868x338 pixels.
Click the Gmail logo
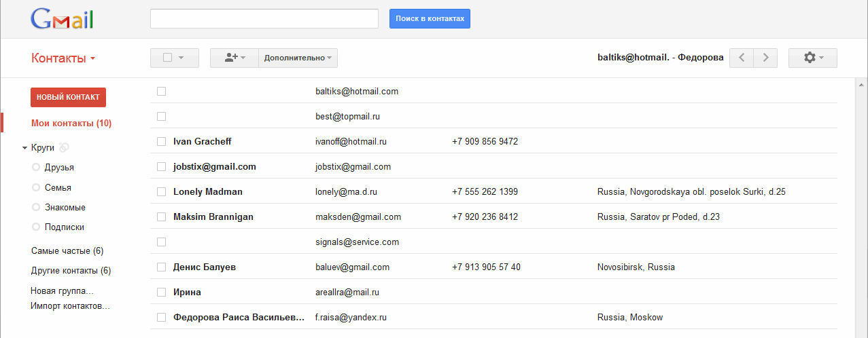[62, 19]
